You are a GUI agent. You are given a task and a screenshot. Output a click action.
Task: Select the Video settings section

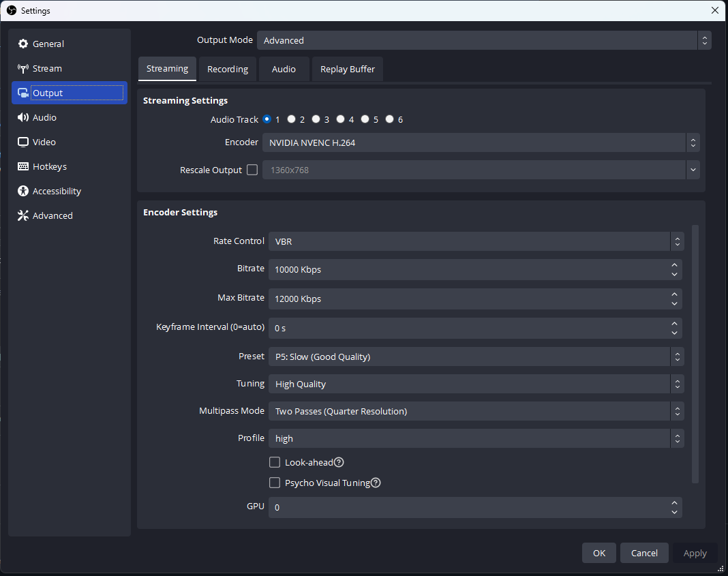[44, 142]
